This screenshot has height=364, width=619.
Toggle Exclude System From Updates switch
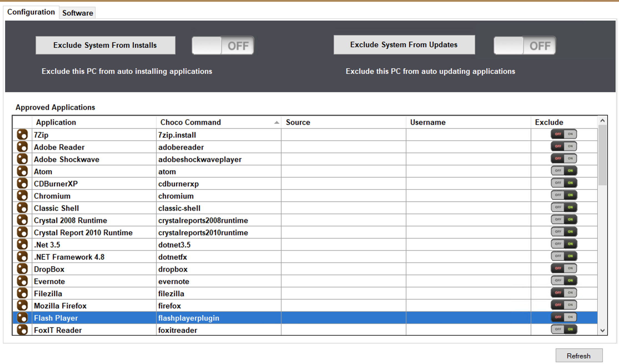pos(524,46)
